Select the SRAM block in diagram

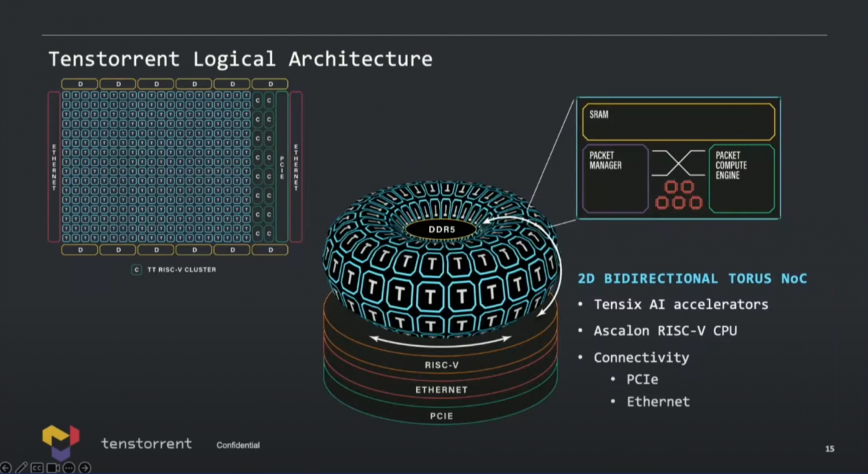tap(678, 122)
